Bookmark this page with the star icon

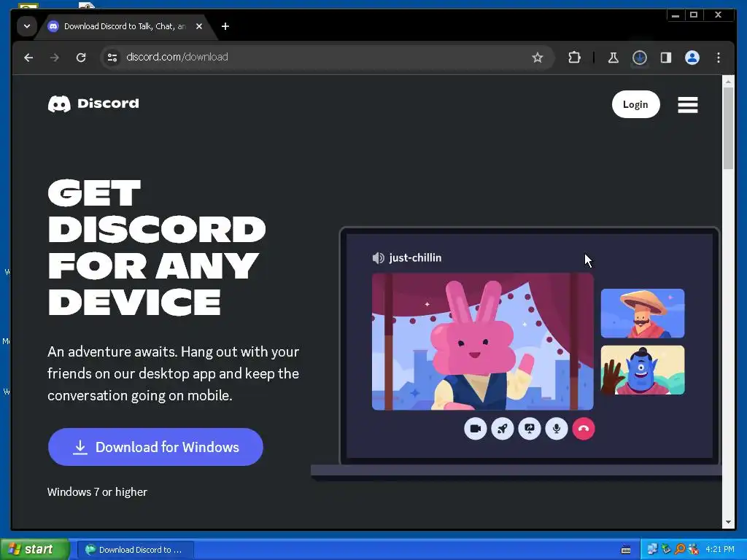(538, 58)
